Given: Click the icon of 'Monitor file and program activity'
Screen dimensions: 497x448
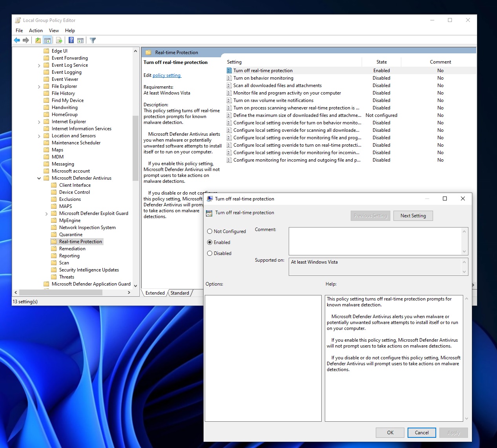Looking at the screenshot, I should 229,93.
